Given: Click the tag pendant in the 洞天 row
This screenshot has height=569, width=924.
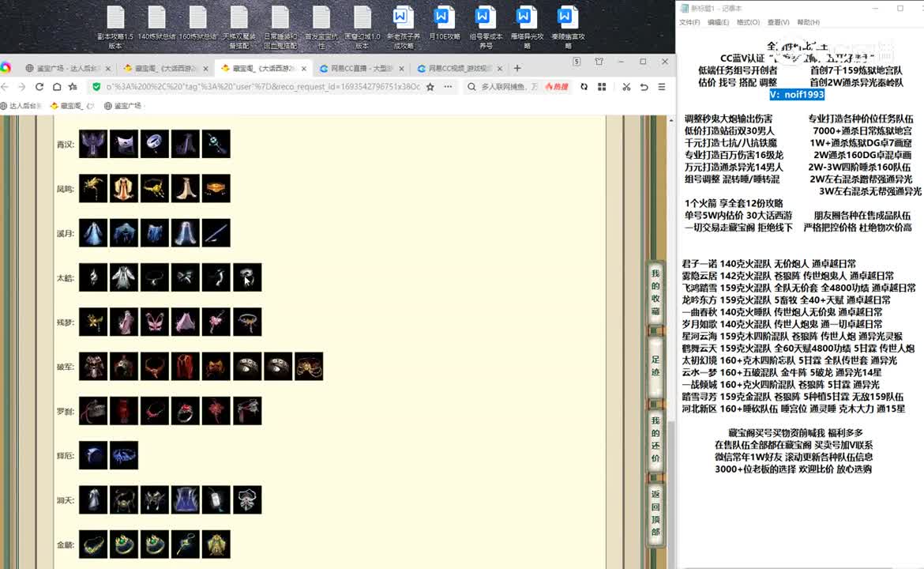Looking at the screenshot, I should [216, 500].
